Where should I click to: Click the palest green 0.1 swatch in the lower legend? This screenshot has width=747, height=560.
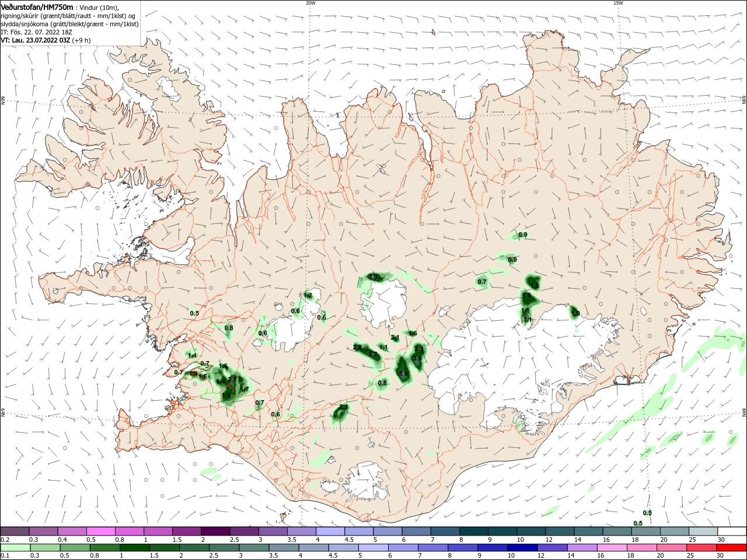coord(15,548)
